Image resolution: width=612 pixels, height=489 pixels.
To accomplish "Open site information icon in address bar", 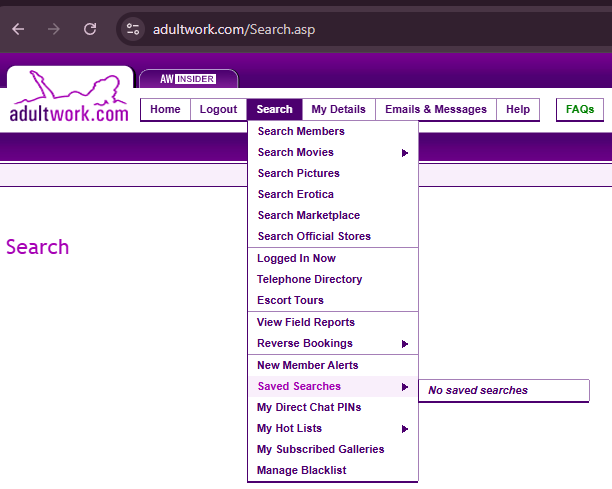I will pos(134,29).
